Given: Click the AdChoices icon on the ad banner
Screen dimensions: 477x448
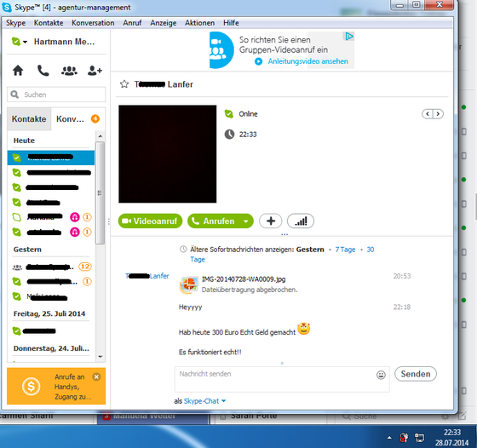Looking at the screenshot, I should coord(349,36).
